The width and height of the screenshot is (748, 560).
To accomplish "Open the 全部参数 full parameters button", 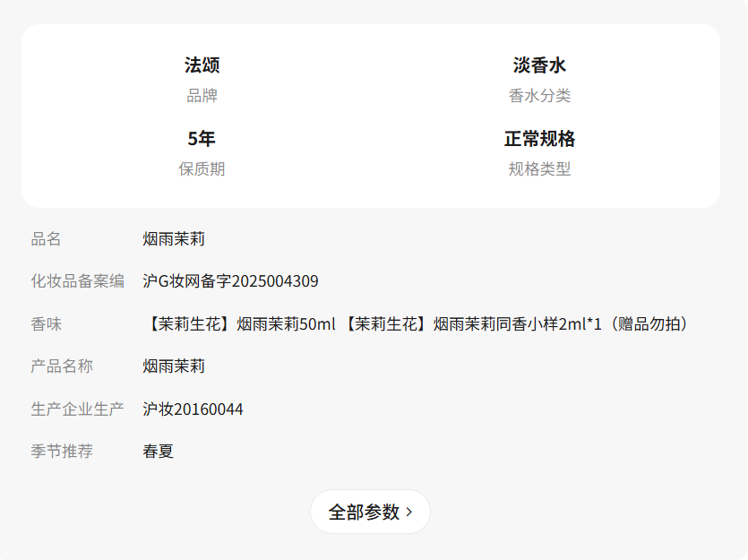I will point(370,512).
